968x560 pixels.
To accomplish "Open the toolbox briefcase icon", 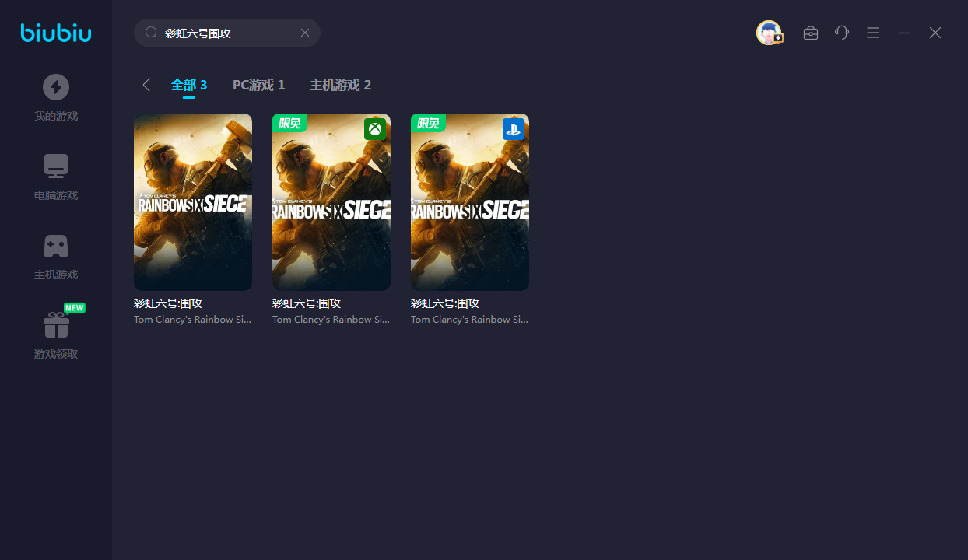I will pyautogui.click(x=811, y=33).
